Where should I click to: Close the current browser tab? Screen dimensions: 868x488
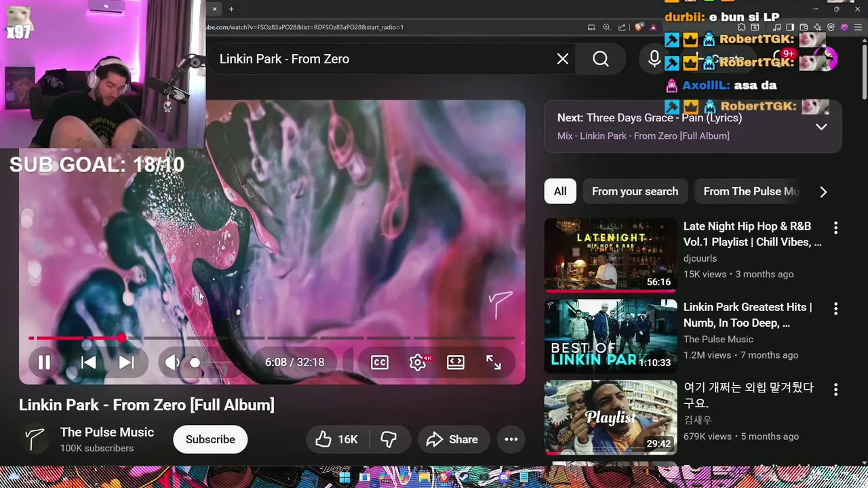214,9
